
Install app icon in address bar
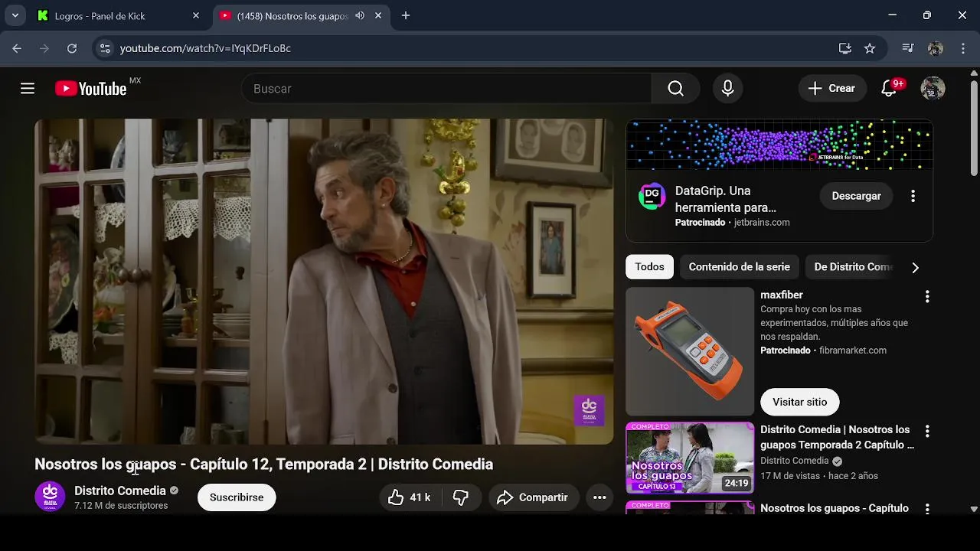click(845, 48)
